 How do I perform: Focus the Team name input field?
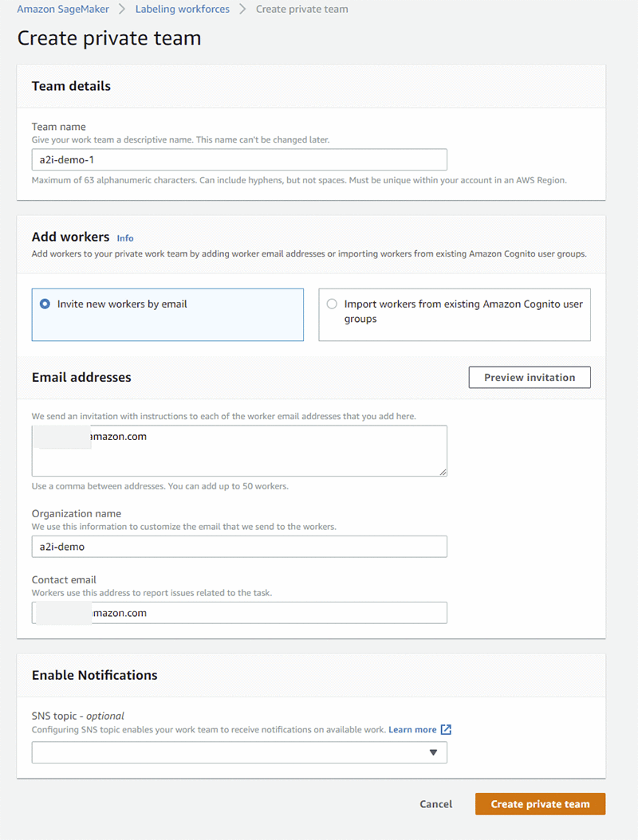239,159
